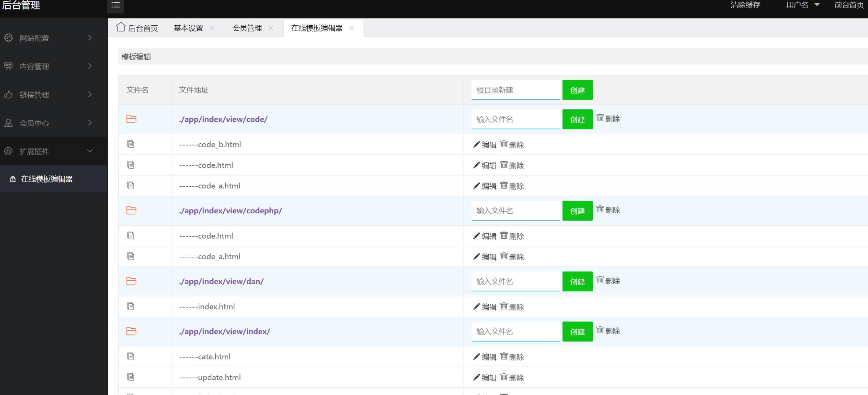Switch to the 会员管理 tab
Screen dimensions: 868x395
(x=247, y=28)
